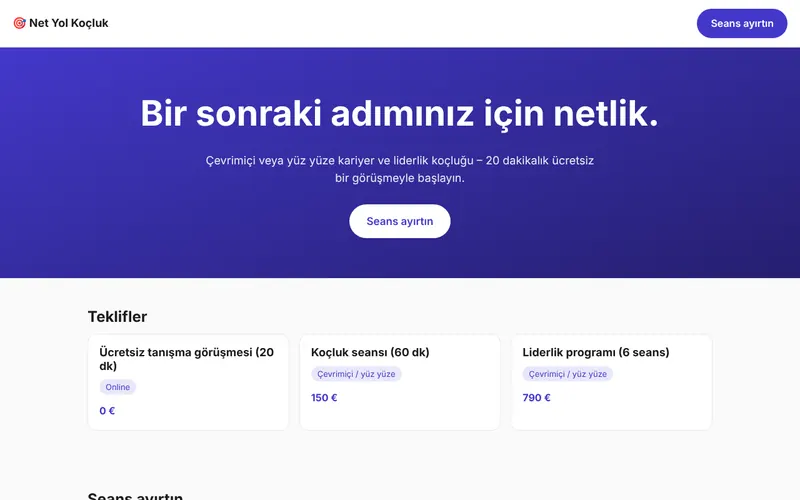Click the hero subtitle about 20 dakikalık ücretsiz görüşme
This screenshot has height=500, width=800.
tap(399, 169)
